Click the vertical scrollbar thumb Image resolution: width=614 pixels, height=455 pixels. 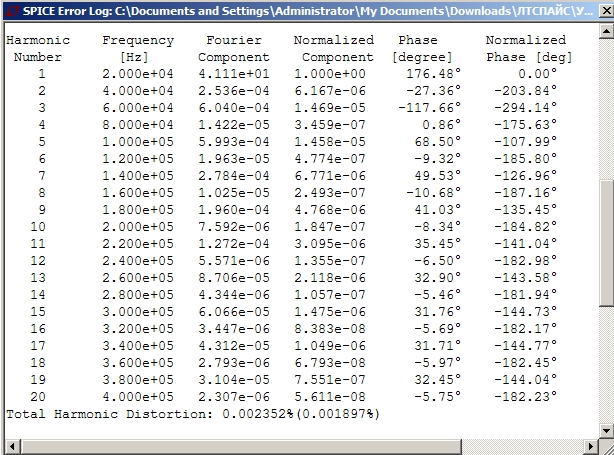pyautogui.click(x=606, y=242)
